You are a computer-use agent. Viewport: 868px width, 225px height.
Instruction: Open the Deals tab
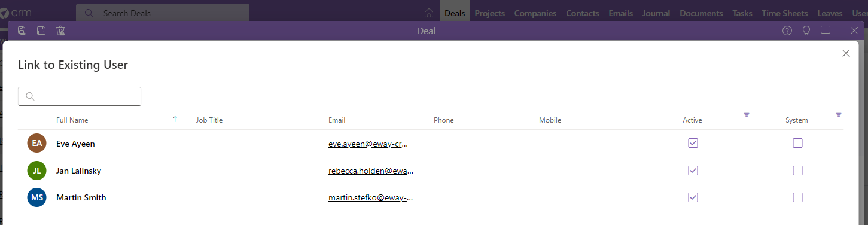click(455, 13)
